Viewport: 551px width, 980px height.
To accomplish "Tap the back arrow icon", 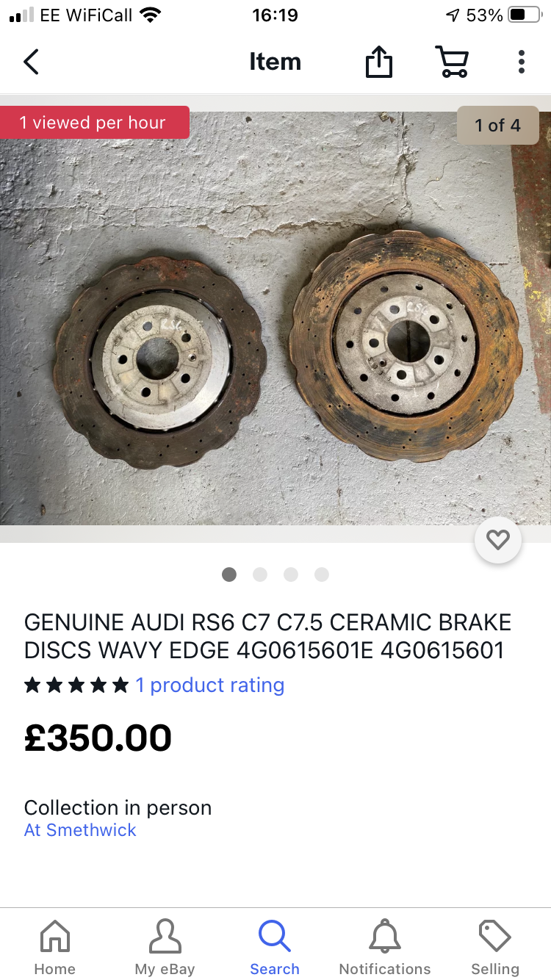I will [31, 62].
